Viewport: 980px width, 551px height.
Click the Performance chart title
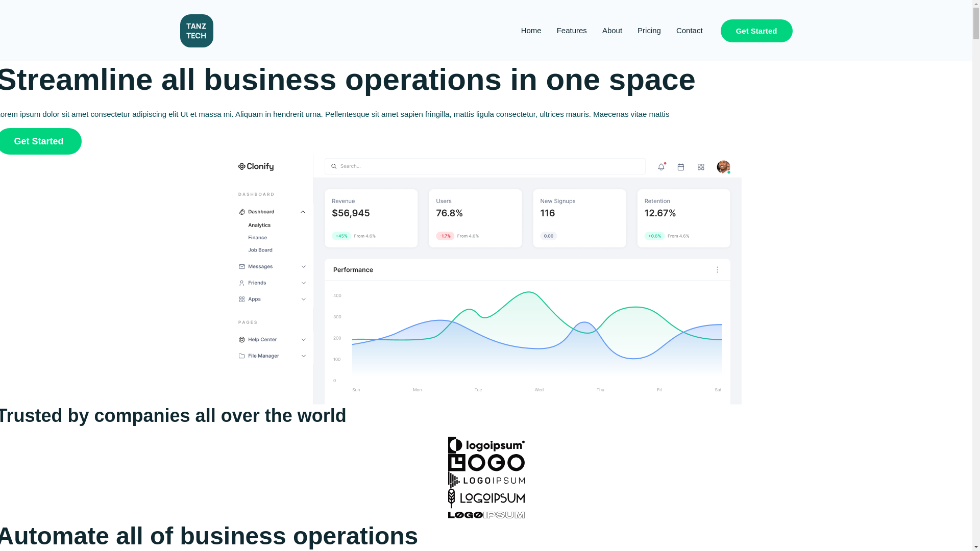(353, 270)
